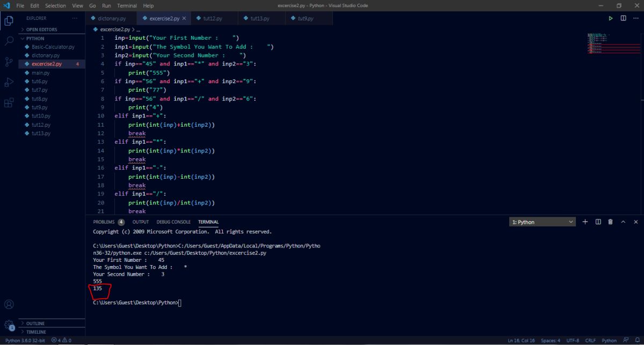The image size is (644, 345).
Task: Close the excercise2.py editor tab
Action: 184,18
